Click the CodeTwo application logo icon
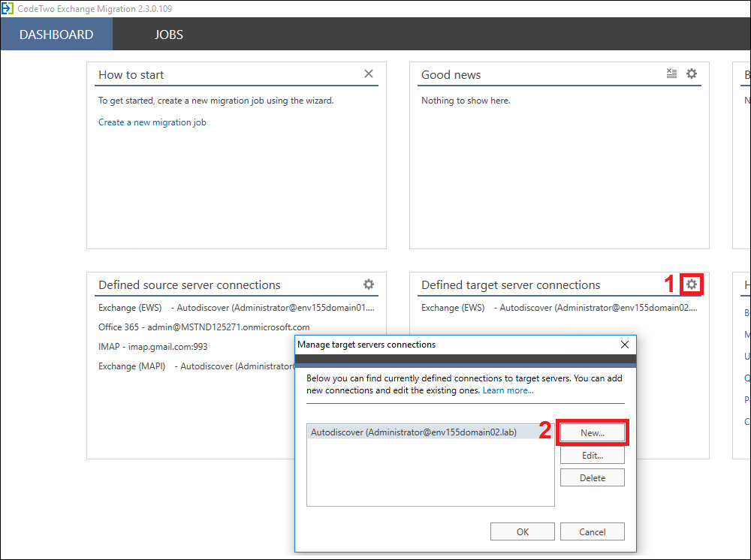This screenshot has width=751, height=560. point(8,8)
